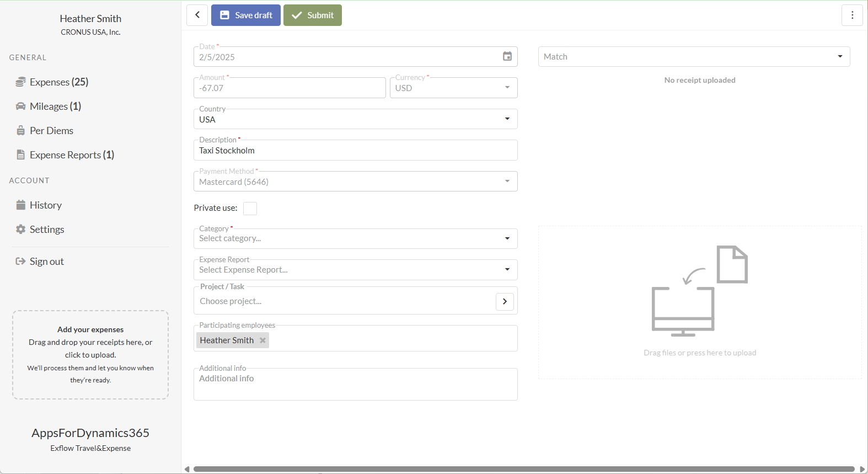Click the Description text field
868x474 pixels.
point(355,151)
